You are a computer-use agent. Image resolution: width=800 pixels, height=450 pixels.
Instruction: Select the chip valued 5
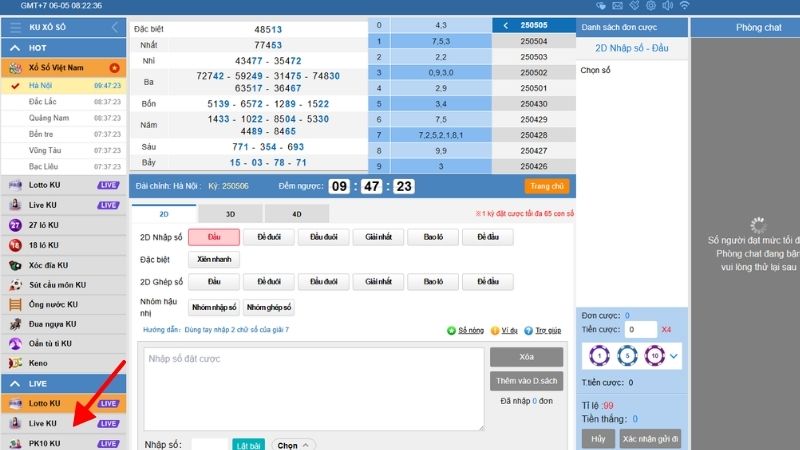[x=627, y=355]
